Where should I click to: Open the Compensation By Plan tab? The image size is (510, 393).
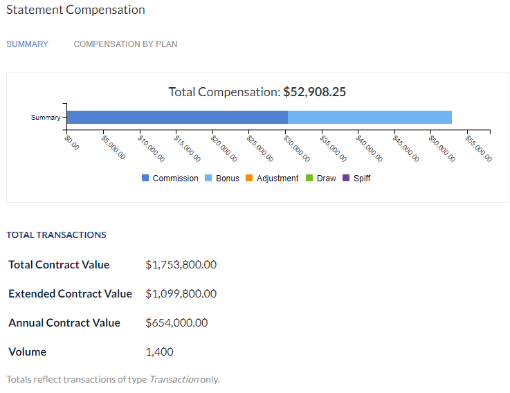pos(125,44)
